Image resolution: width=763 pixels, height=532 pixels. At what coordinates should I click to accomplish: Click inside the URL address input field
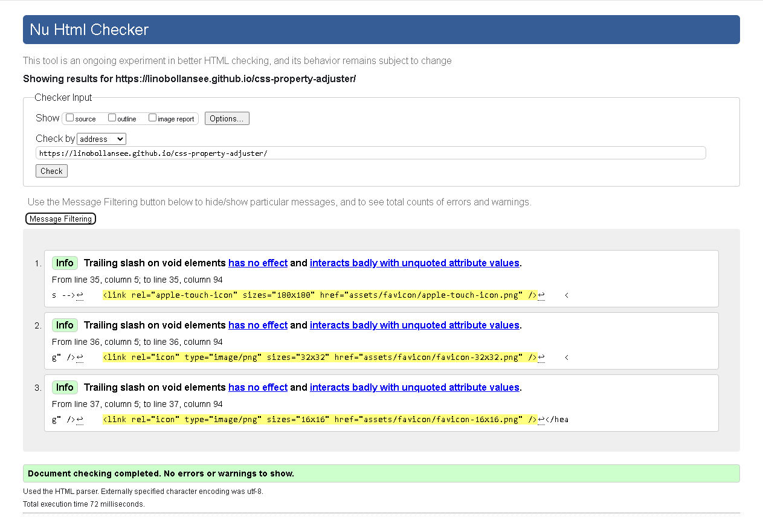pos(372,152)
